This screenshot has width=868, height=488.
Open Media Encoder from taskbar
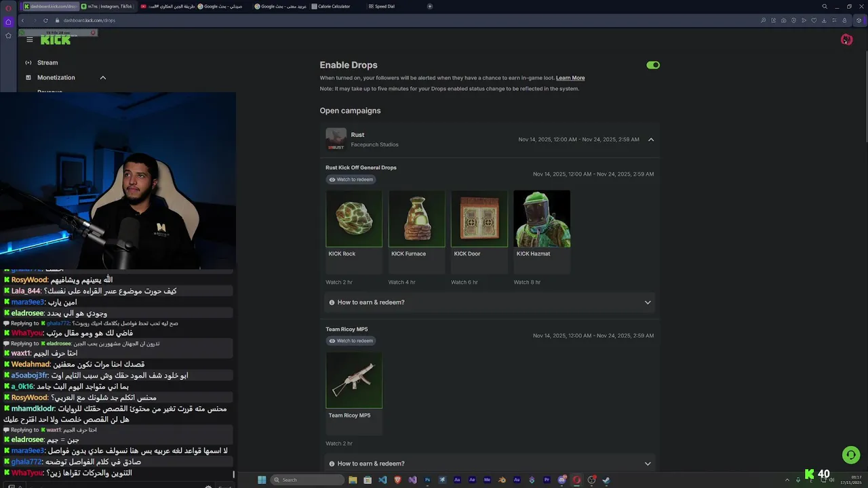(x=487, y=480)
